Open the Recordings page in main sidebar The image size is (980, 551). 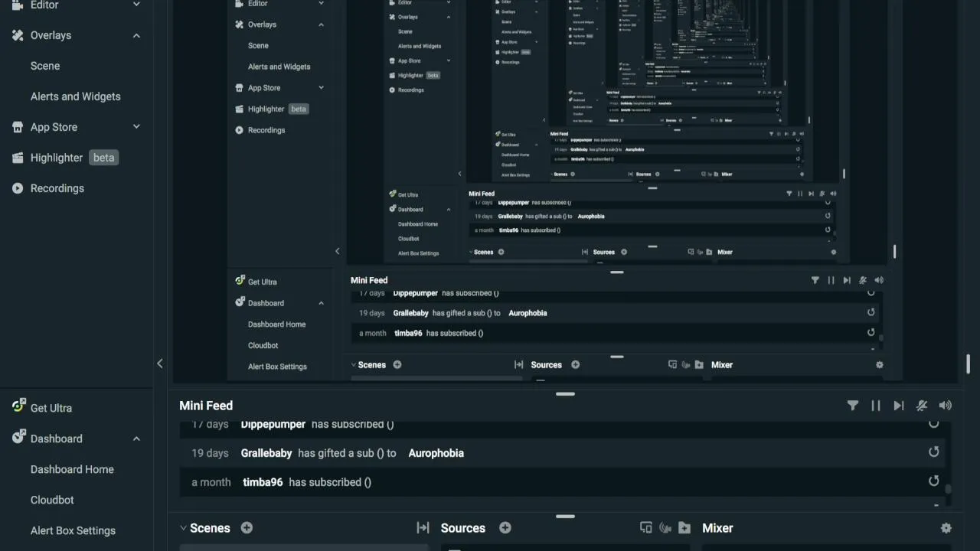57,188
